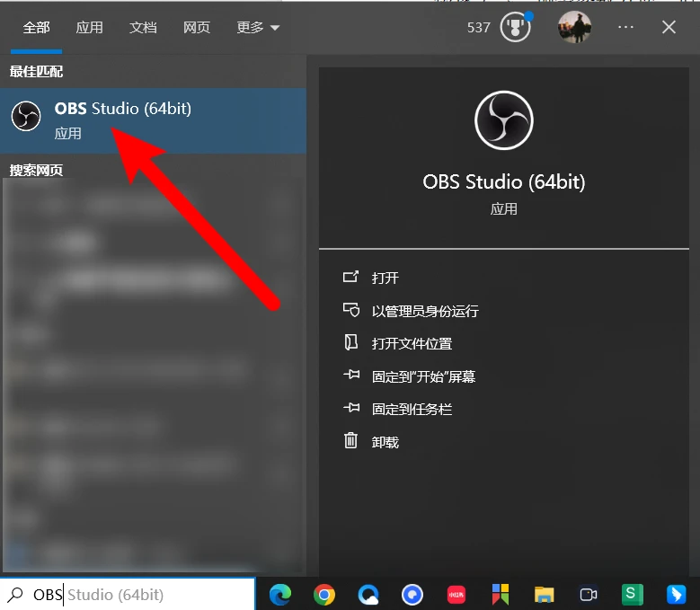Open the colorful bookmark-flag taskbar icon
Viewport: 700px width, 610px height.
(x=501, y=595)
